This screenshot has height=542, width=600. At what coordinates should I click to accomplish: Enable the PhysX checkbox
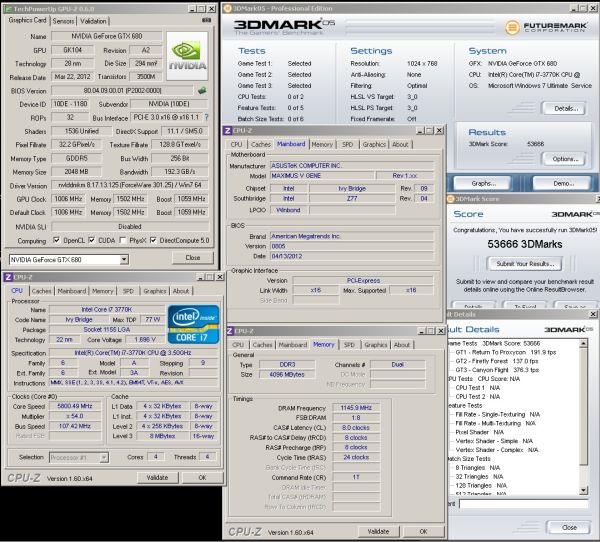pos(123,240)
